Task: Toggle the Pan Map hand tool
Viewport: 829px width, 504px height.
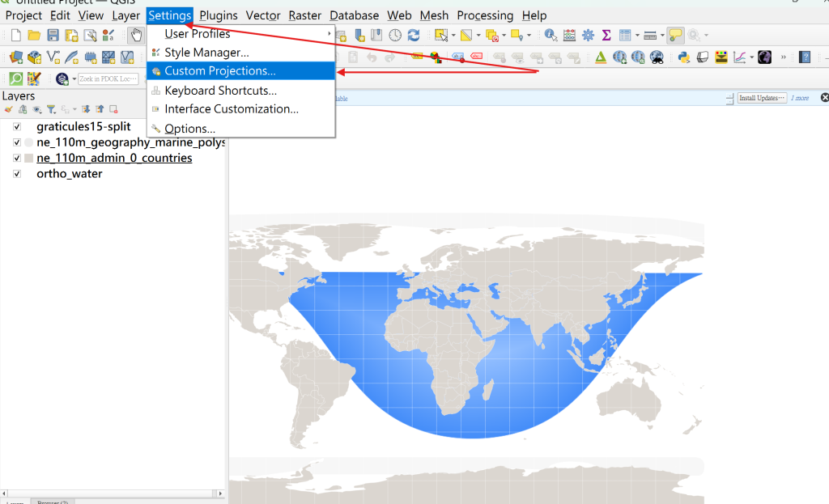Action: point(136,36)
